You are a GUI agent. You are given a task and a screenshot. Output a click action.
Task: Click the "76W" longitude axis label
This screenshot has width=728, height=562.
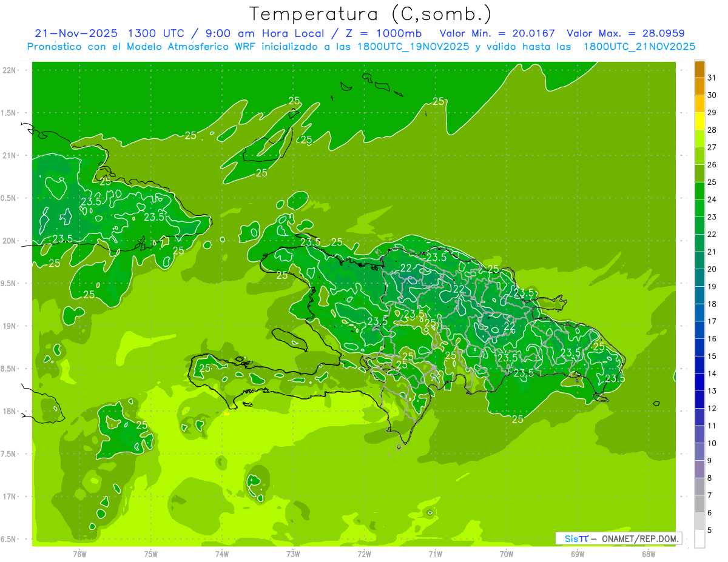(x=79, y=554)
